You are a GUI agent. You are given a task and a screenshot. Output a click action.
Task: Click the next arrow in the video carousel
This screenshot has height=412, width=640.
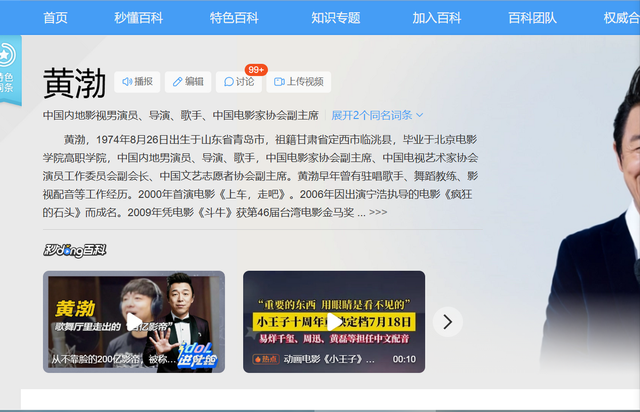(448, 322)
